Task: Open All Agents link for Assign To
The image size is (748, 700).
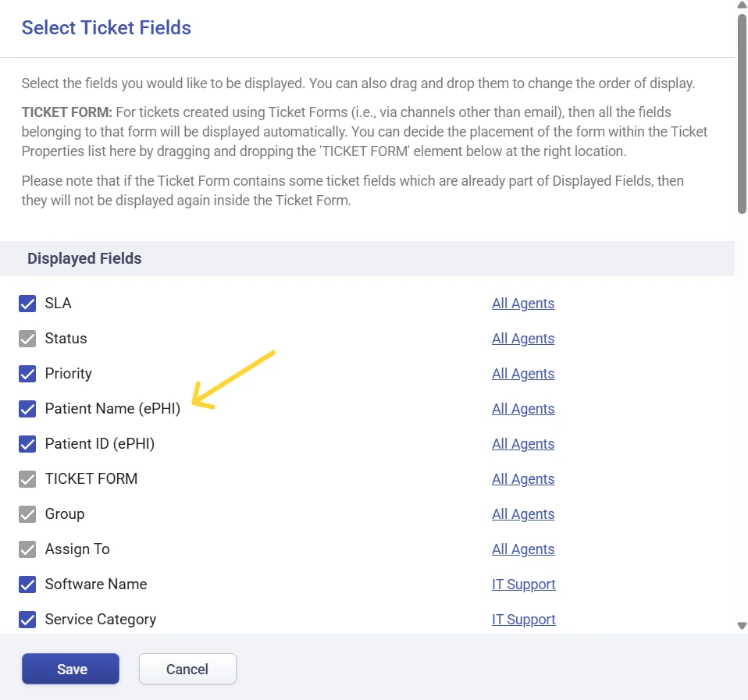Action: (523, 549)
